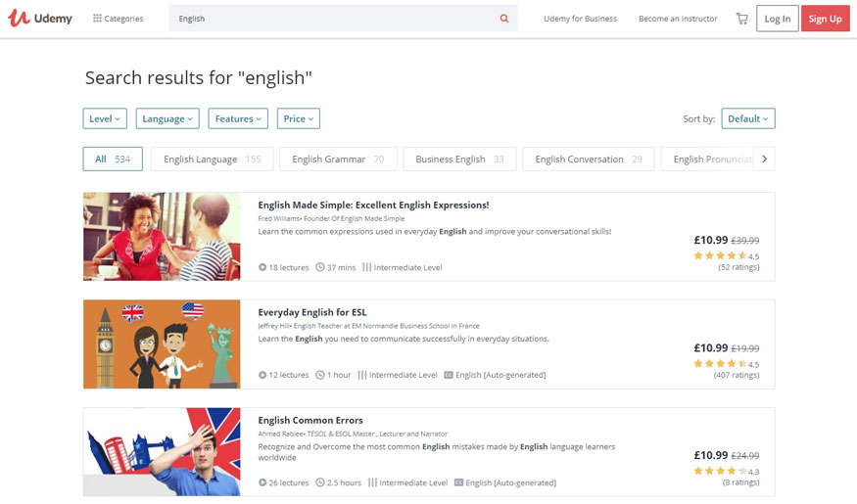
Task: Expand the Price filter dropdown
Action: (299, 118)
